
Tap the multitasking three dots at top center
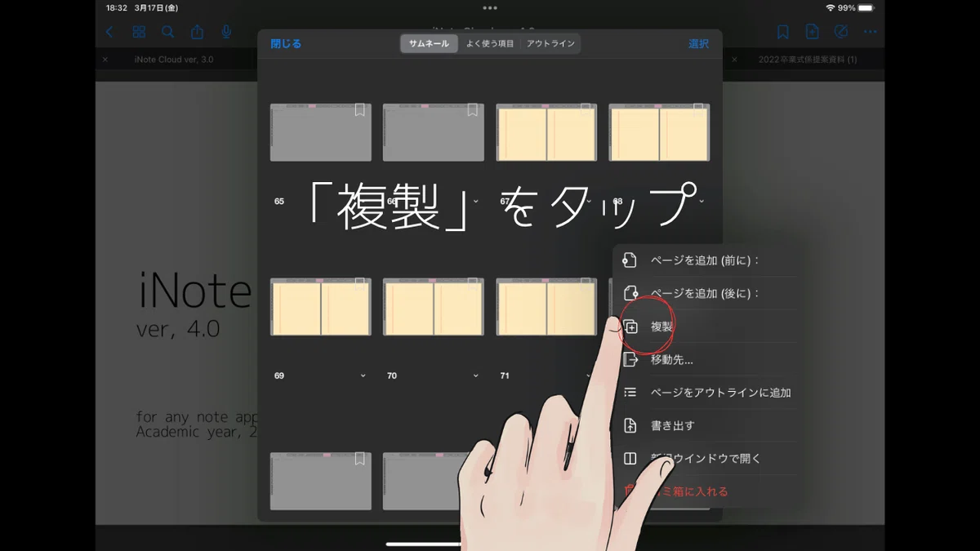[490, 7]
